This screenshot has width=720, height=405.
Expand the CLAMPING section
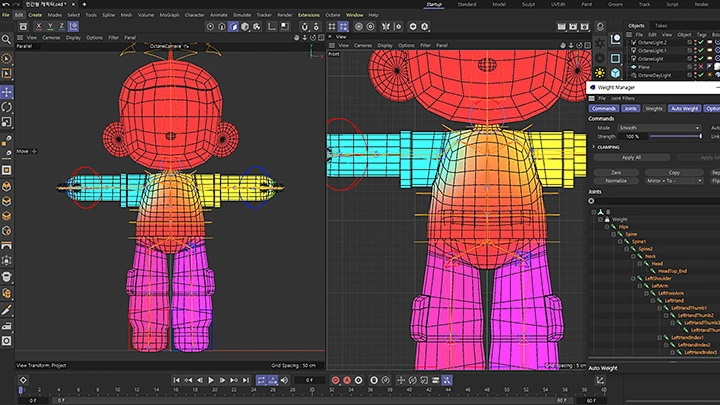click(x=594, y=147)
